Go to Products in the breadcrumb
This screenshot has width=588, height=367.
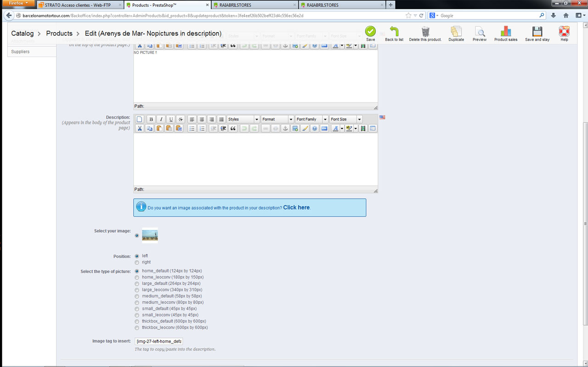[59, 34]
